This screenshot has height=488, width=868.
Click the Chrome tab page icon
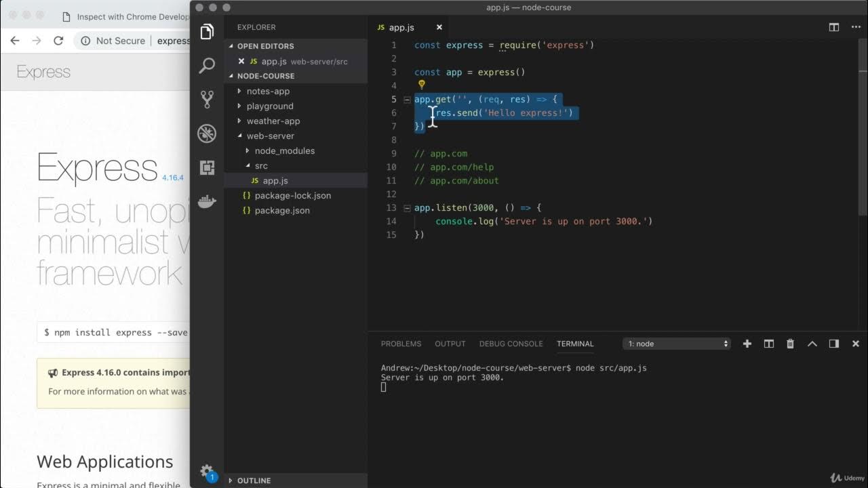pyautogui.click(x=66, y=17)
